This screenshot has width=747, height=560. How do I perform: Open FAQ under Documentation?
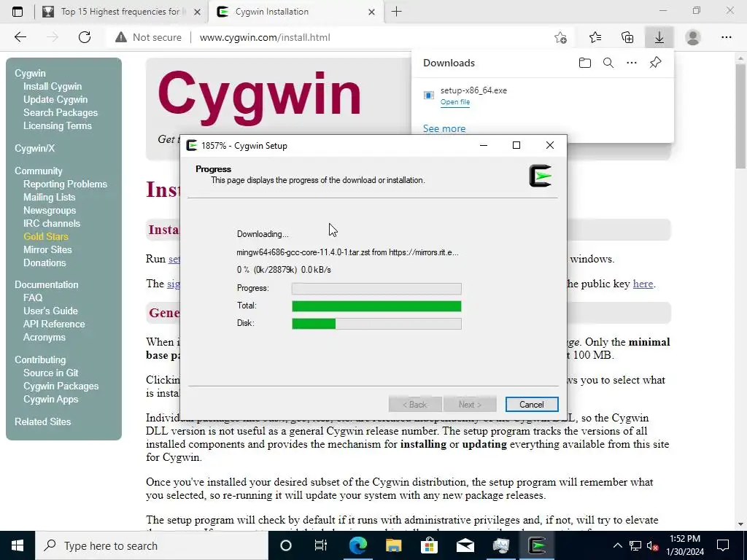(x=33, y=297)
